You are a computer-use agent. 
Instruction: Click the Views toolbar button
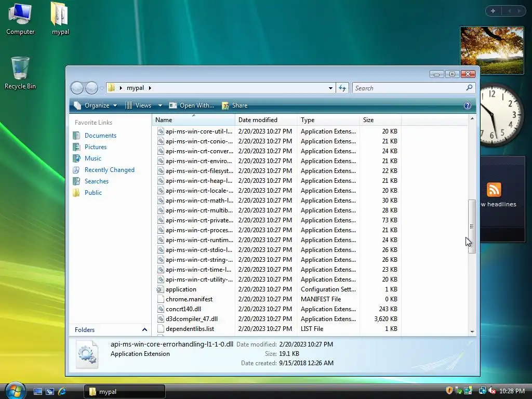(139, 105)
